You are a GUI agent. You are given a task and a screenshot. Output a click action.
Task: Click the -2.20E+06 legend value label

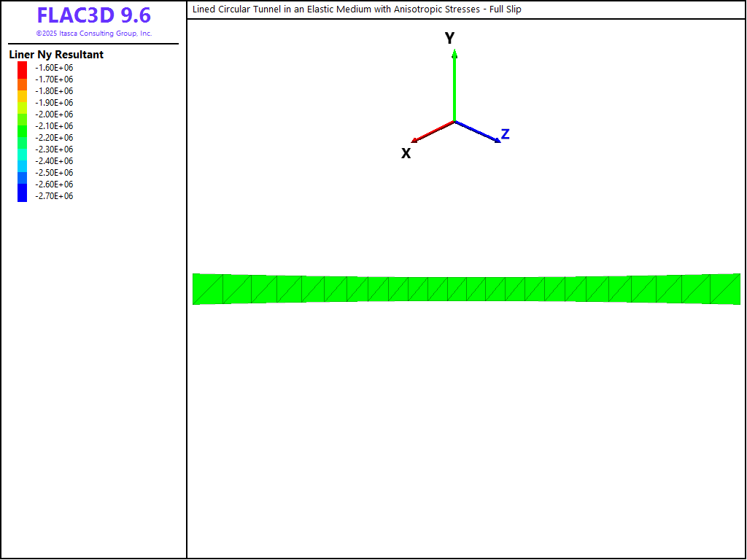click(x=55, y=138)
